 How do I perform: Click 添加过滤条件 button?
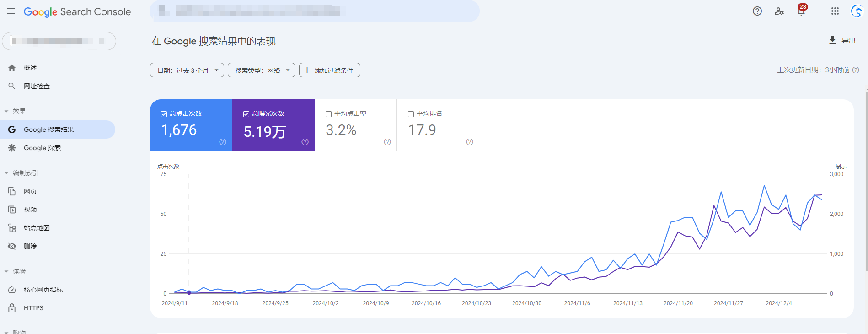tap(330, 70)
